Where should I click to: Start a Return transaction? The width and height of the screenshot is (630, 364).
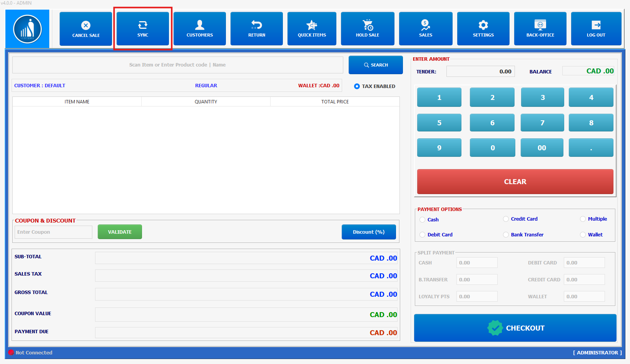256,29
